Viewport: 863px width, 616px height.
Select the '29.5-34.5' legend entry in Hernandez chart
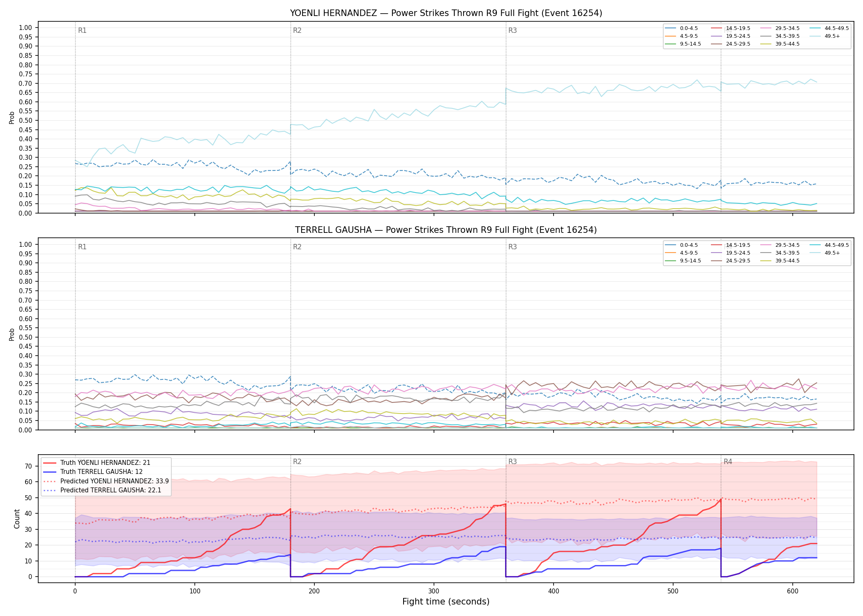pos(780,28)
